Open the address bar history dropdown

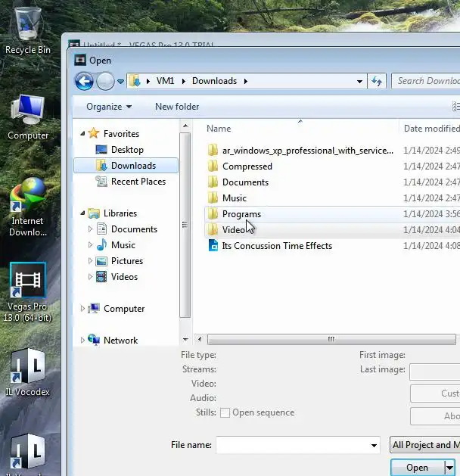click(359, 82)
